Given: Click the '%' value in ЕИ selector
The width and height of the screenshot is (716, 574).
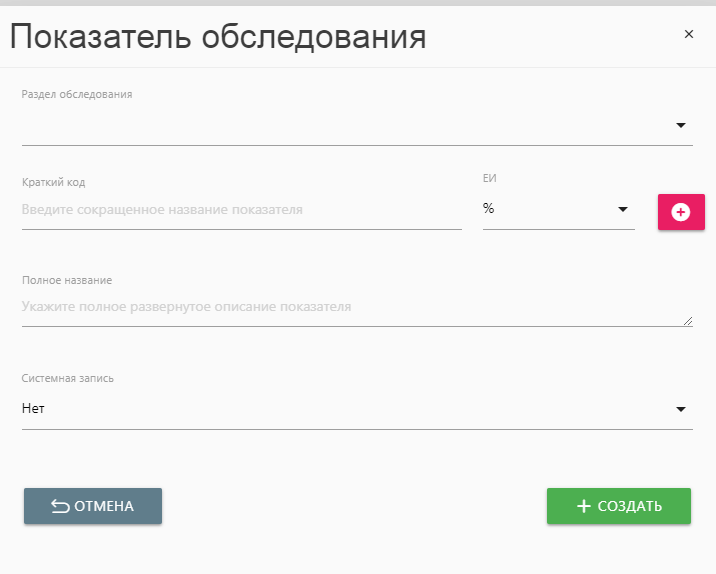Looking at the screenshot, I should click(x=489, y=209).
